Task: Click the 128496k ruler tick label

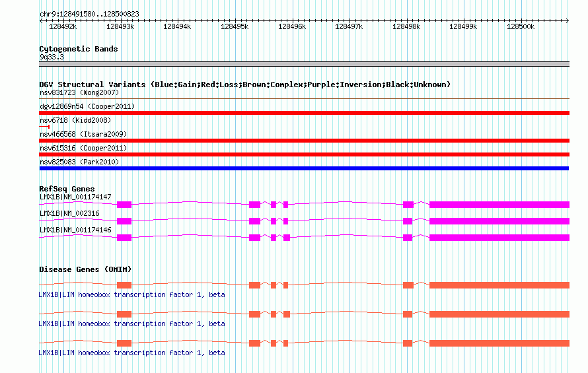Action: pos(292,26)
